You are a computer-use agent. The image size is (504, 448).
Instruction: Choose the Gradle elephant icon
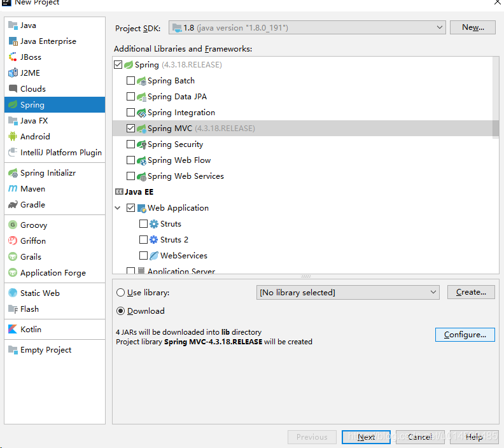(13, 205)
